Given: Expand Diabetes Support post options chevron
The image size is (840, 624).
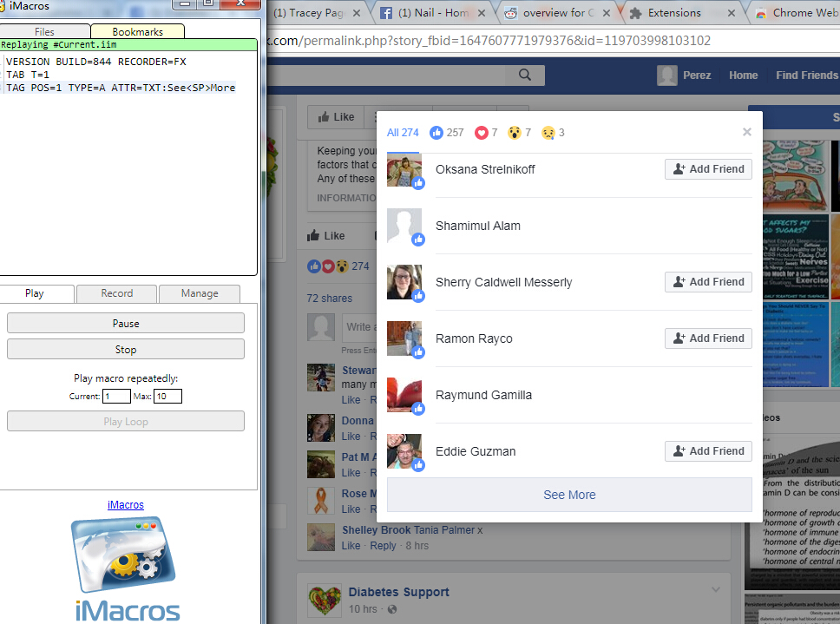Looking at the screenshot, I should 715,589.
